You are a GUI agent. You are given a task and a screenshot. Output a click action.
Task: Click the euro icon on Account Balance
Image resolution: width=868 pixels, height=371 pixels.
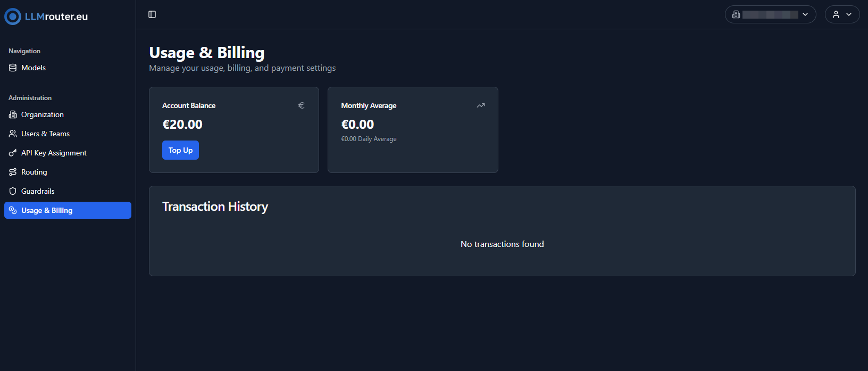pyautogui.click(x=301, y=105)
